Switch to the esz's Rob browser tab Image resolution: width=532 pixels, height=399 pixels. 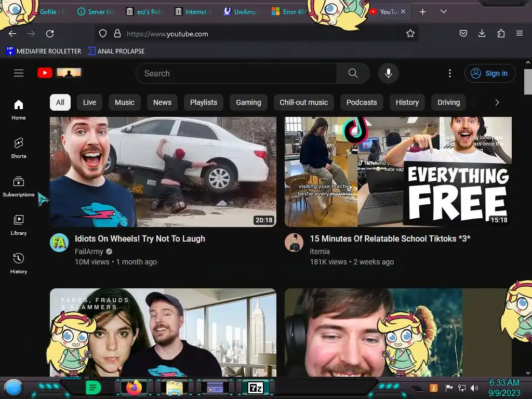coord(145,12)
